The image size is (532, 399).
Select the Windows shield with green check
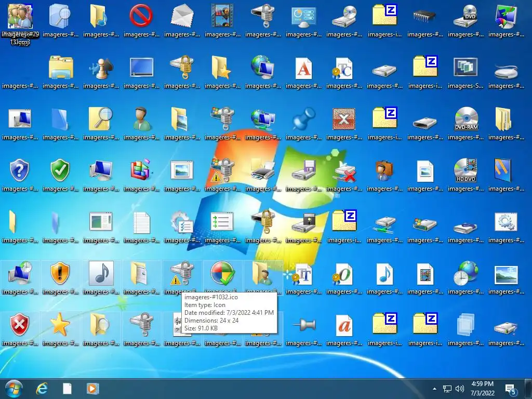click(x=222, y=273)
